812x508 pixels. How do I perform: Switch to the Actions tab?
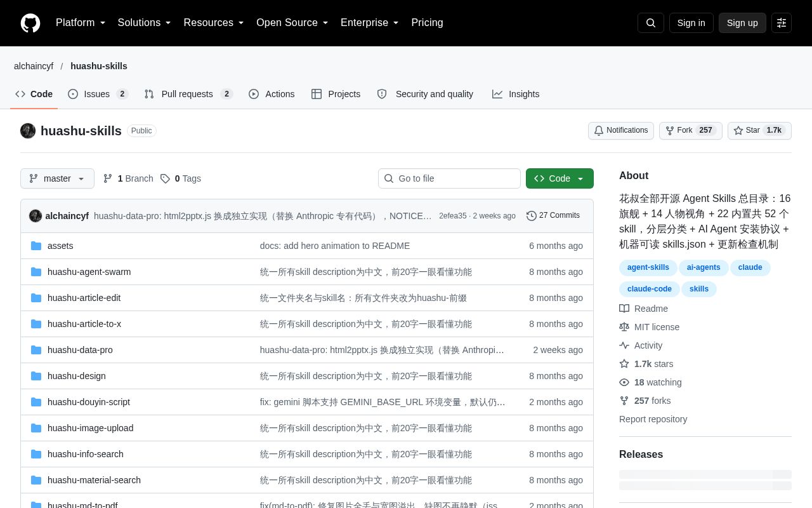(272, 94)
